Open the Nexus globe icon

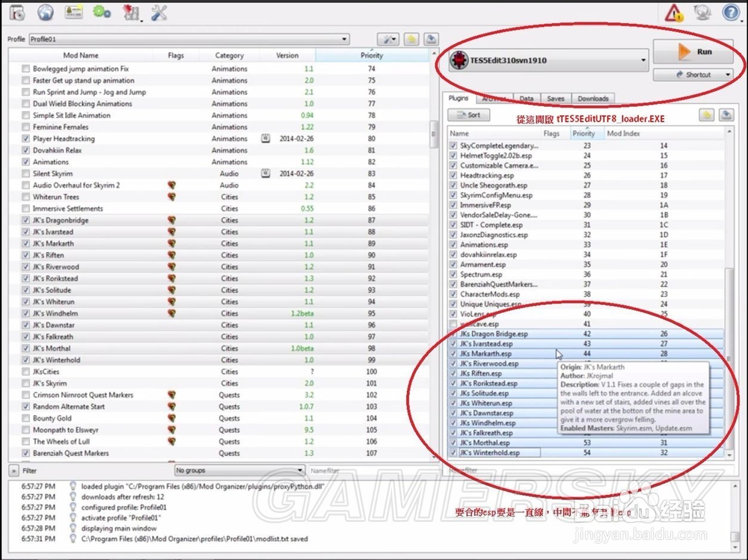pyautogui.click(x=46, y=13)
